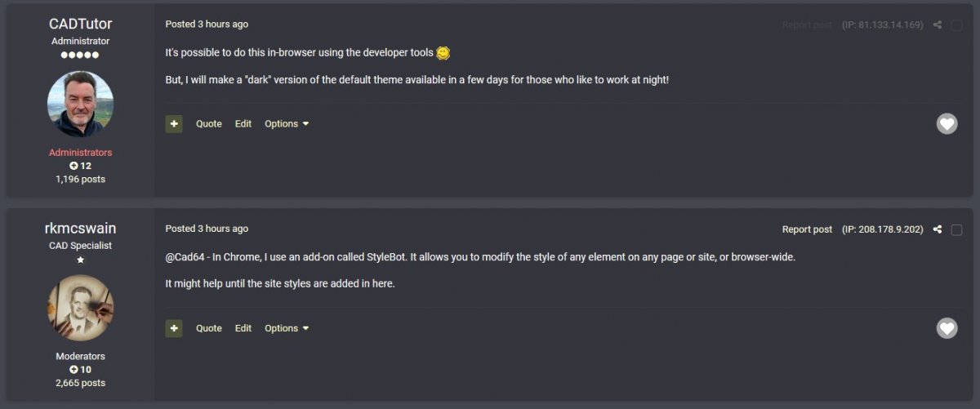Image resolution: width=980 pixels, height=409 pixels.
Task: Open the Options dropdown on CADTutor's post
Action: (287, 124)
